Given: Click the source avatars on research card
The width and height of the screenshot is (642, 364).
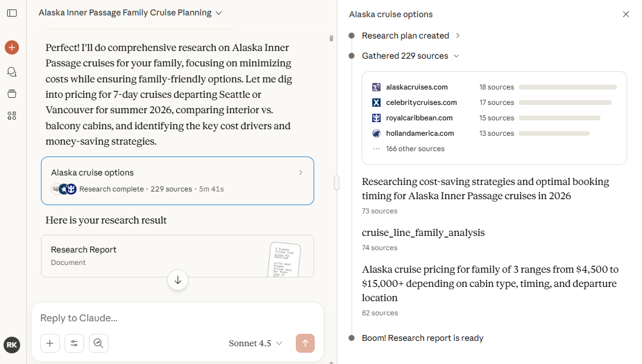Looking at the screenshot, I should pyautogui.click(x=64, y=189).
